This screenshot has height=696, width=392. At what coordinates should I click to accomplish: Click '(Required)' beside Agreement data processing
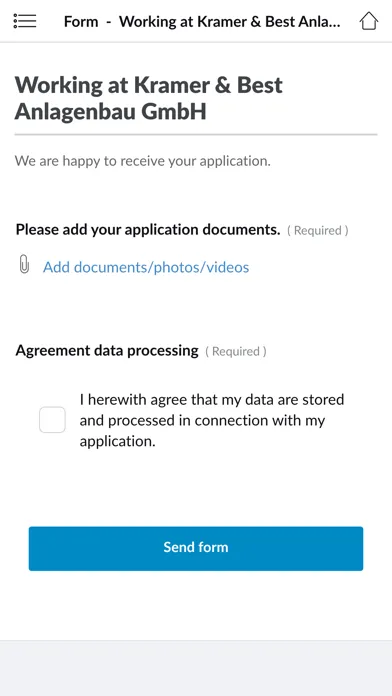(x=236, y=352)
